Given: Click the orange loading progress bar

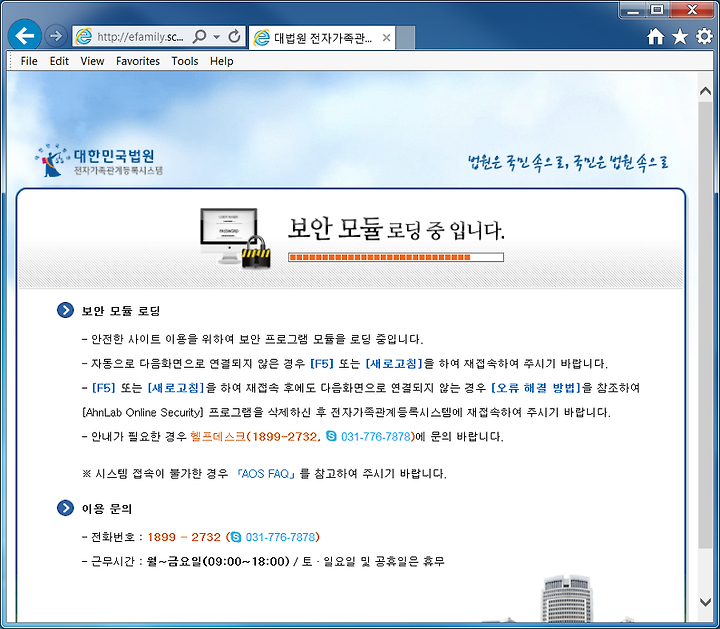Looking at the screenshot, I should (396, 257).
